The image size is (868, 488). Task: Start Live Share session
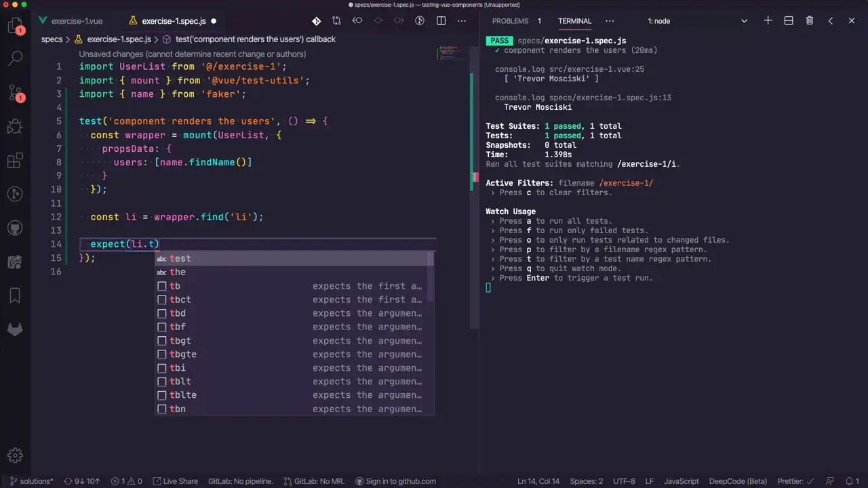[x=175, y=481]
